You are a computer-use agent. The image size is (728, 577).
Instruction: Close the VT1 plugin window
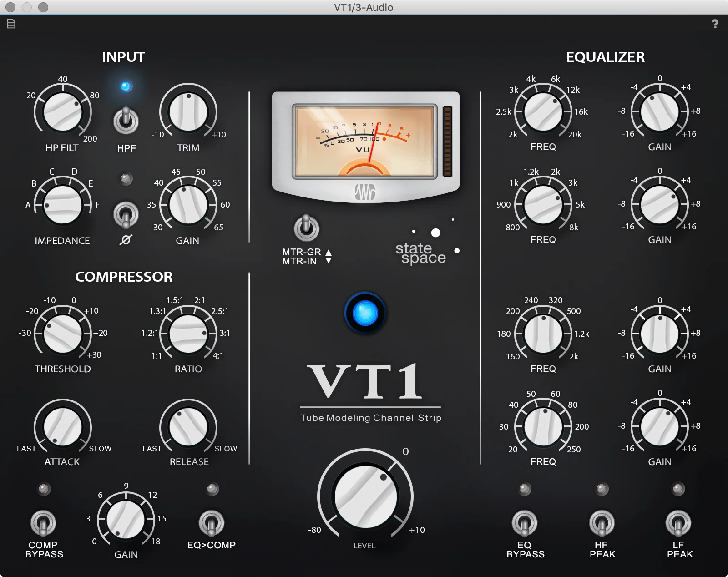(x=10, y=7)
